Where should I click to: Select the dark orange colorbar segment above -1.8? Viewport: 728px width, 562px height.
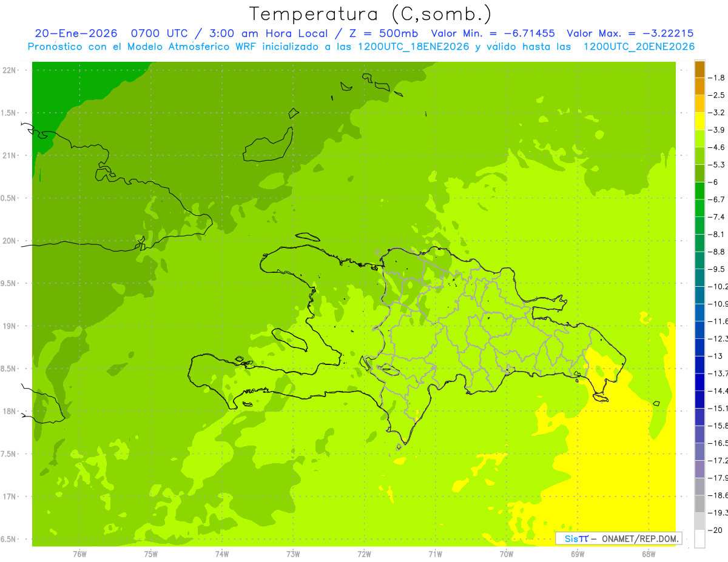tap(699, 69)
